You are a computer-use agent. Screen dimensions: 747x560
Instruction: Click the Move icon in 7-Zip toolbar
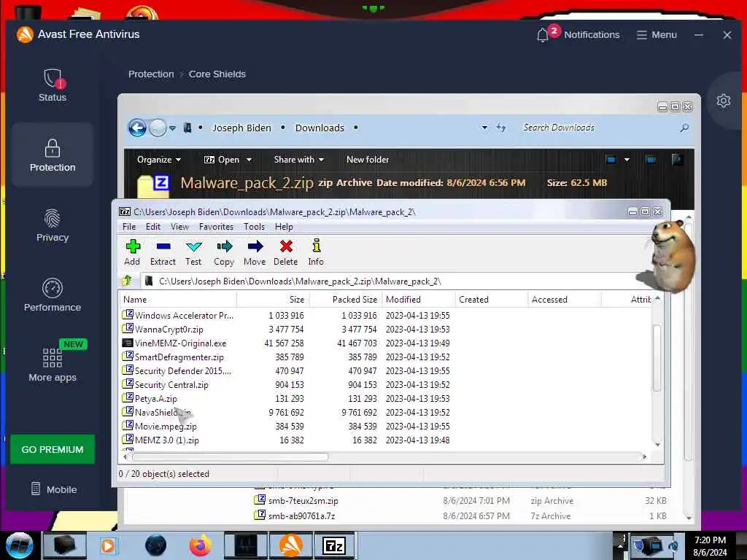pos(255,246)
